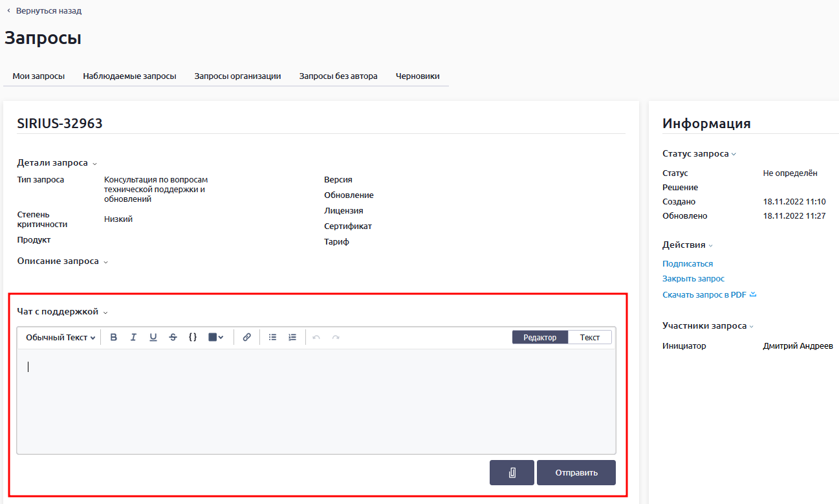Click the Закрыть запрос link
Viewport: 839px width, 504px height.
tap(693, 279)
